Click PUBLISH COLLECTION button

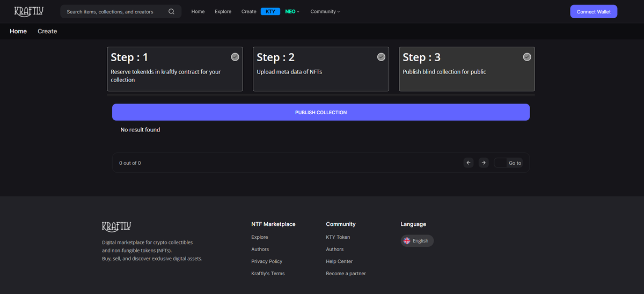[x=321, y=112]
